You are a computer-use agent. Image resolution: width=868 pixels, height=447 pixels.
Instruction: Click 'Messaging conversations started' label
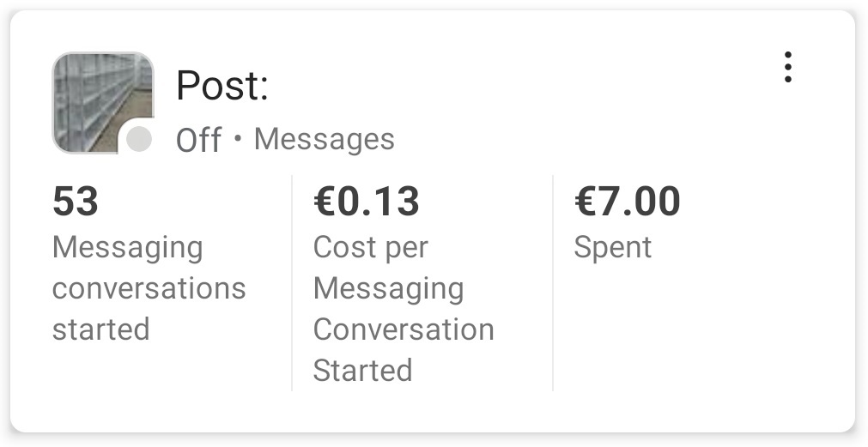(149, 288)
